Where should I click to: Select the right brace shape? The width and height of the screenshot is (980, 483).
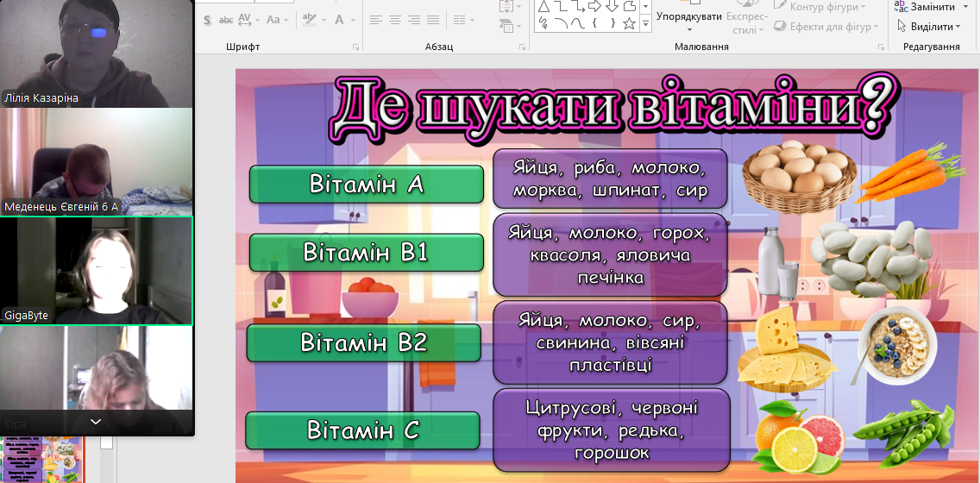click(612, 24)
